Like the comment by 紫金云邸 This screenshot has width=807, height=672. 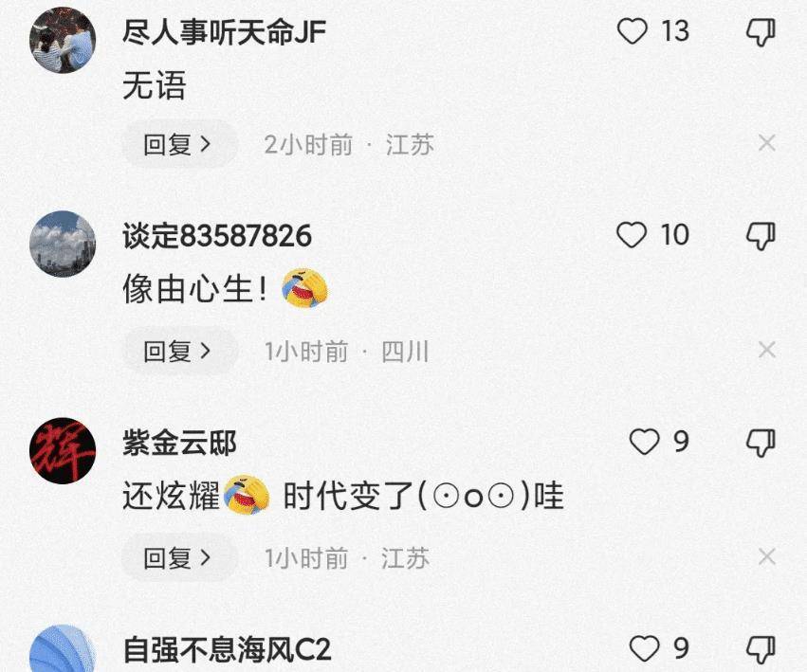(644, 442)
